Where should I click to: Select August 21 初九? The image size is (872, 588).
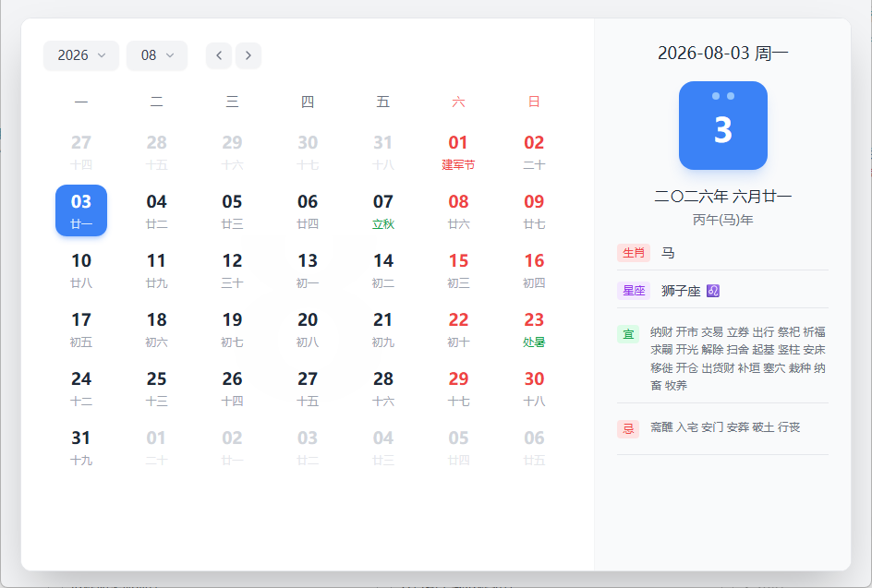pos(383,329)
